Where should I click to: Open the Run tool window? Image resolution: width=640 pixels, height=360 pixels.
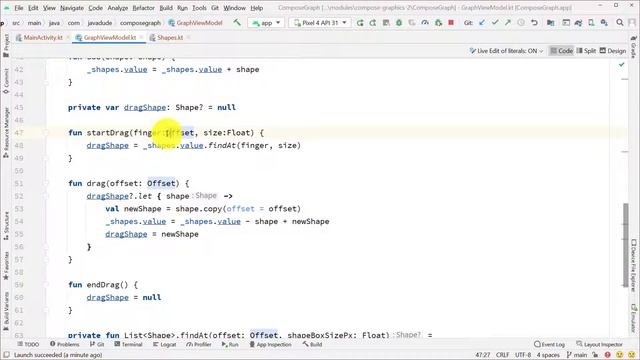(230, 344)
